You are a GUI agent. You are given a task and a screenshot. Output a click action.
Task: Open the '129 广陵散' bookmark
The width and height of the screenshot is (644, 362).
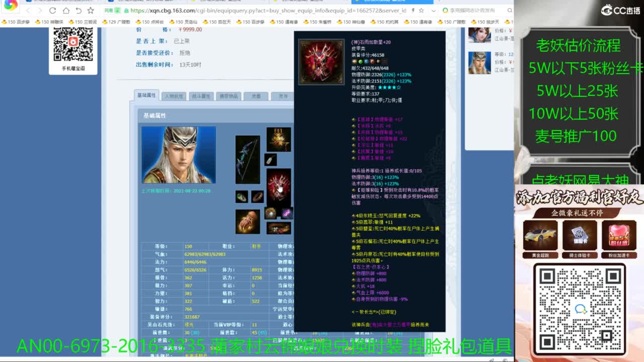[x=116, y=22]
